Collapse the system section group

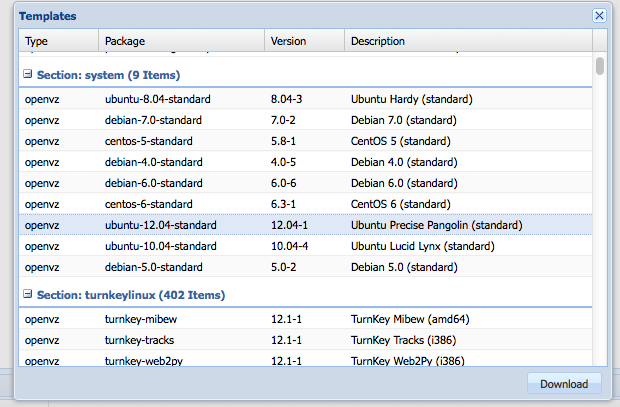point(27,74)
